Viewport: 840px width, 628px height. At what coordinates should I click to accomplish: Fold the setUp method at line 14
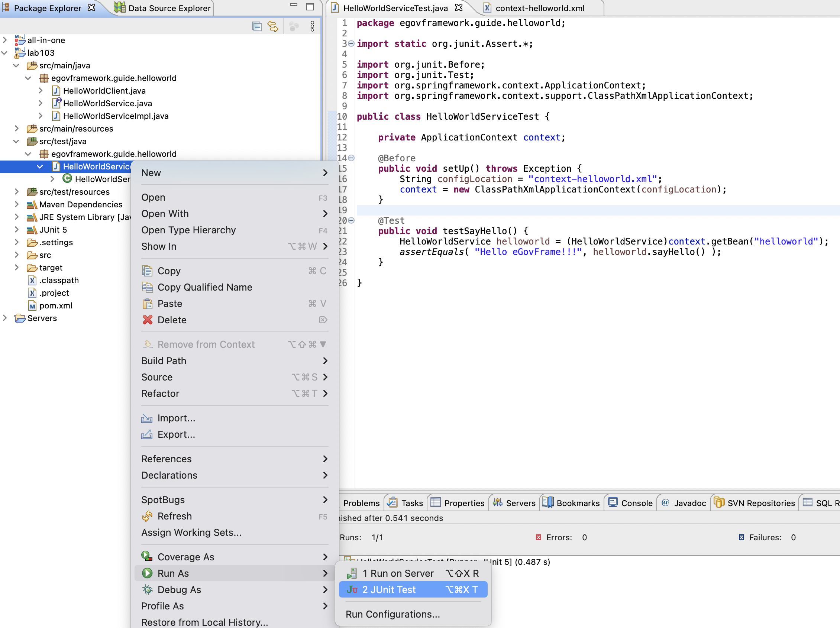352,158
